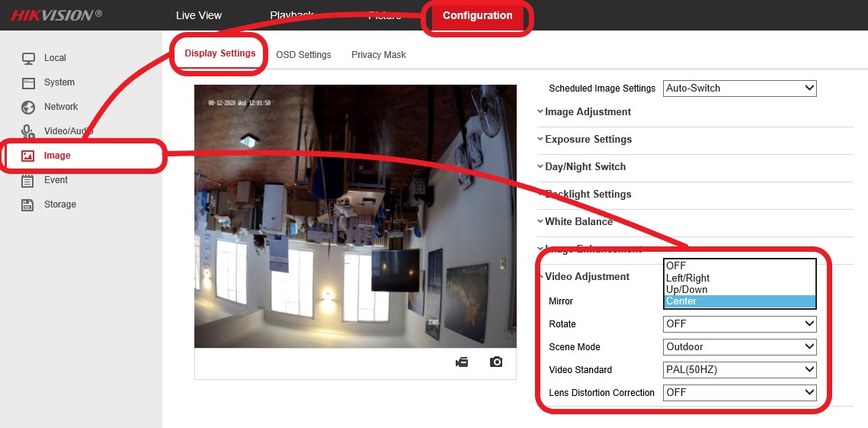Expand the Day/Night Switch section

(585, 167)
